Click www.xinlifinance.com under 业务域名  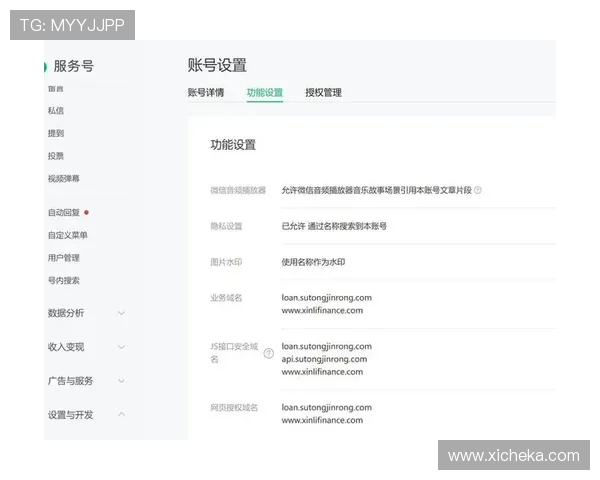[322, 310]
